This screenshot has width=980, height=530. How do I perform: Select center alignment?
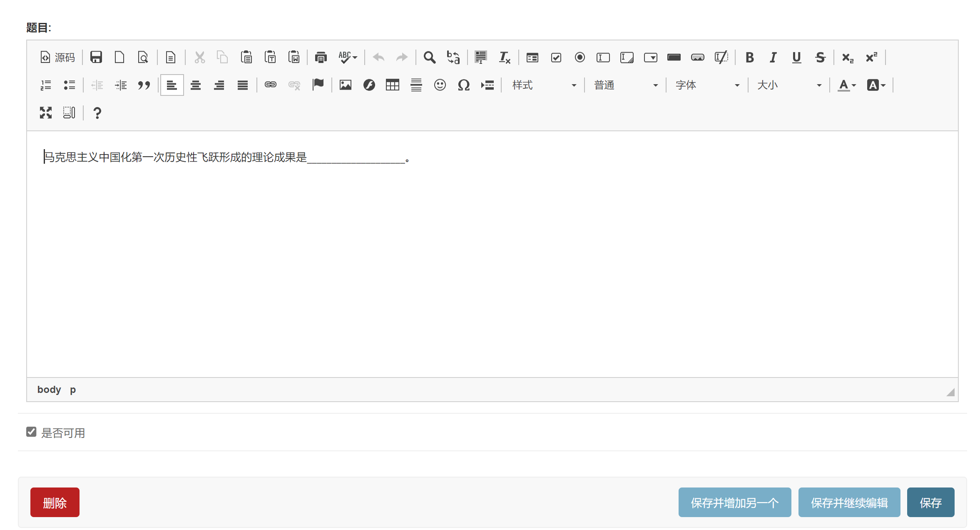pos(196,85)
